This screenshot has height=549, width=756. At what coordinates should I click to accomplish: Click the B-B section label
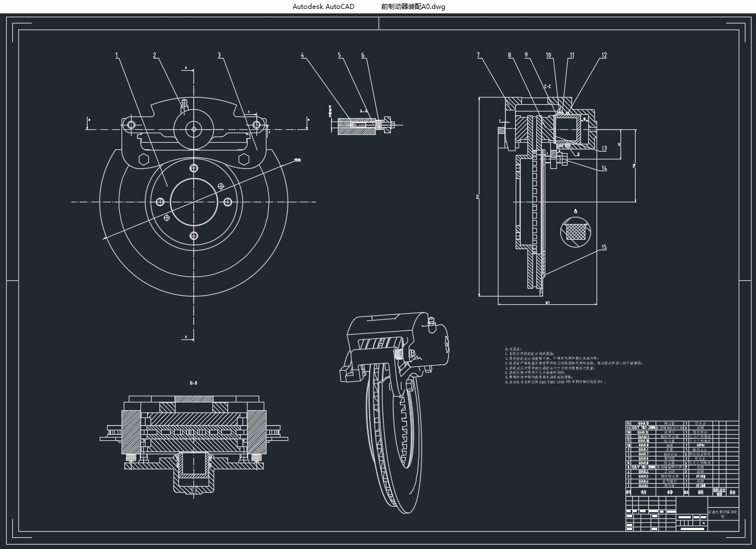[x=193, y=383]
